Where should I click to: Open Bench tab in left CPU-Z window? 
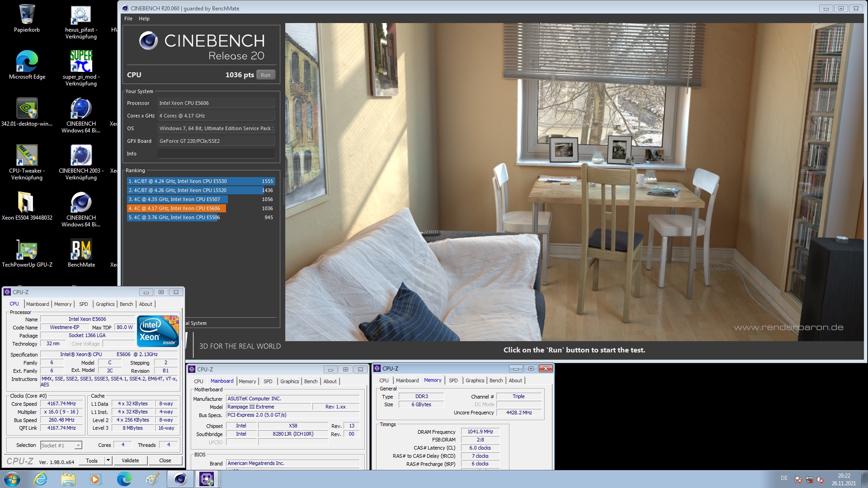coord(127,304)
